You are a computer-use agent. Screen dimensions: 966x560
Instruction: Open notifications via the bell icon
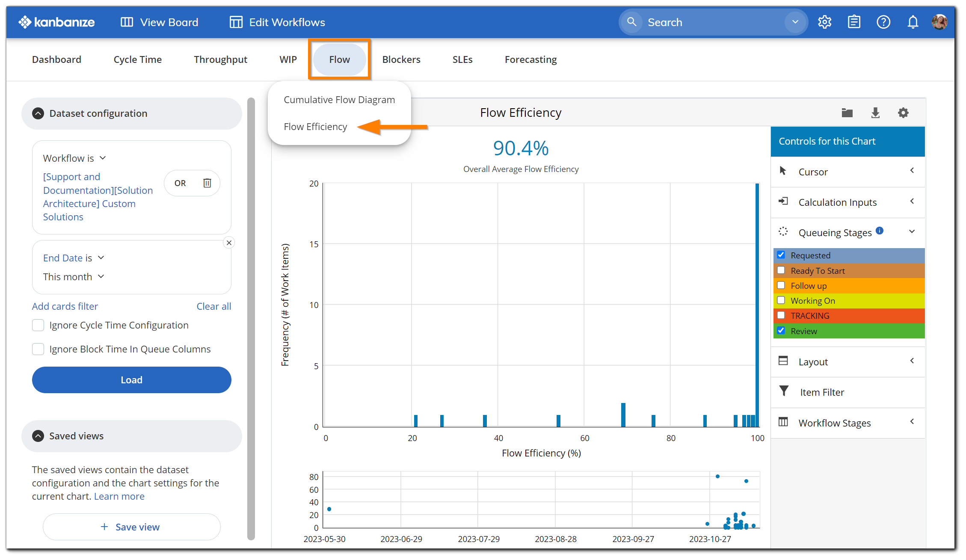913,22
